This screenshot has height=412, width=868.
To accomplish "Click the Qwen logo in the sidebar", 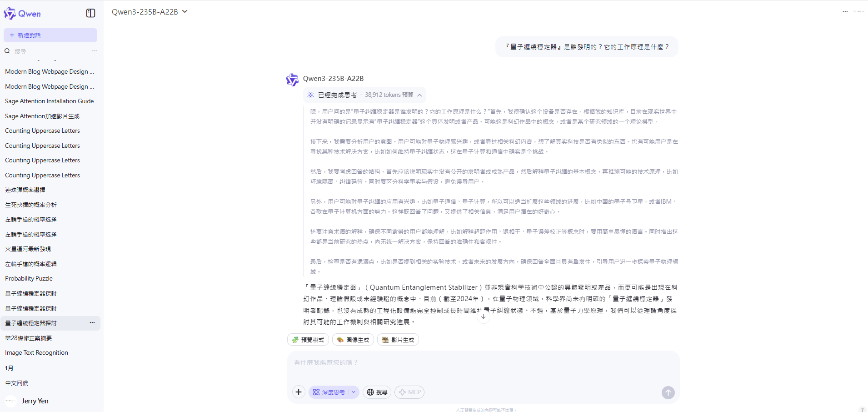I will coord(22,14).
